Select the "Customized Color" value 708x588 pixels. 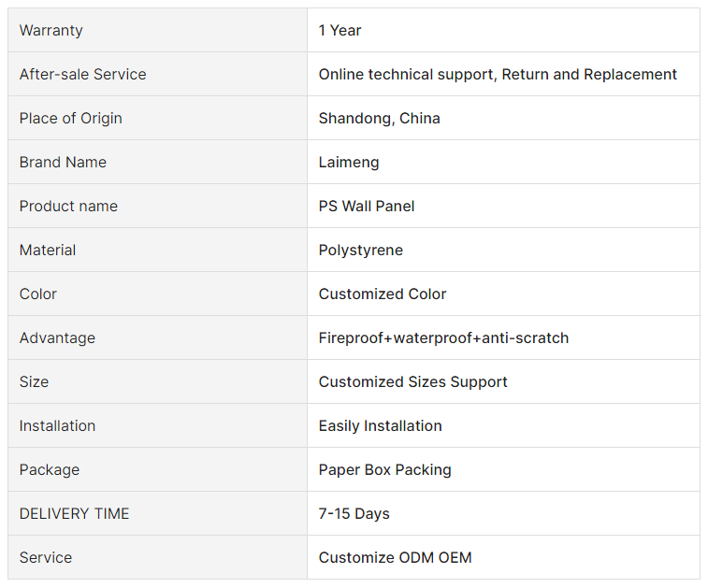[383, 294]
